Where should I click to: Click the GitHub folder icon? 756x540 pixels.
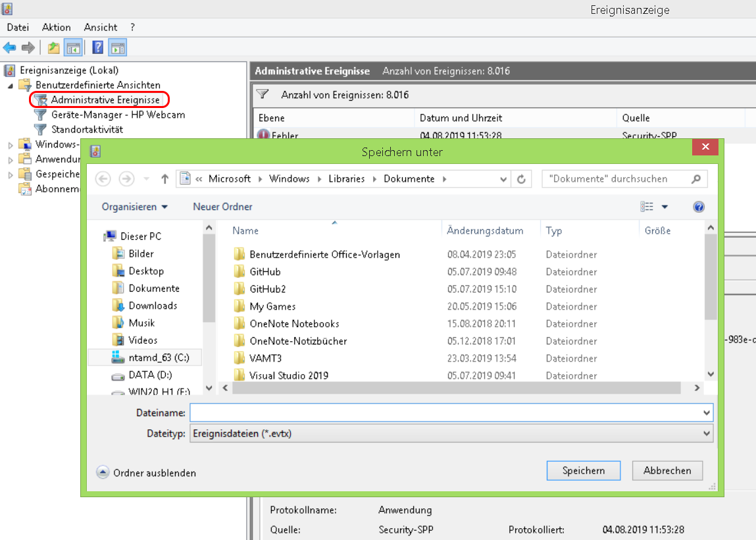(239, 272)
